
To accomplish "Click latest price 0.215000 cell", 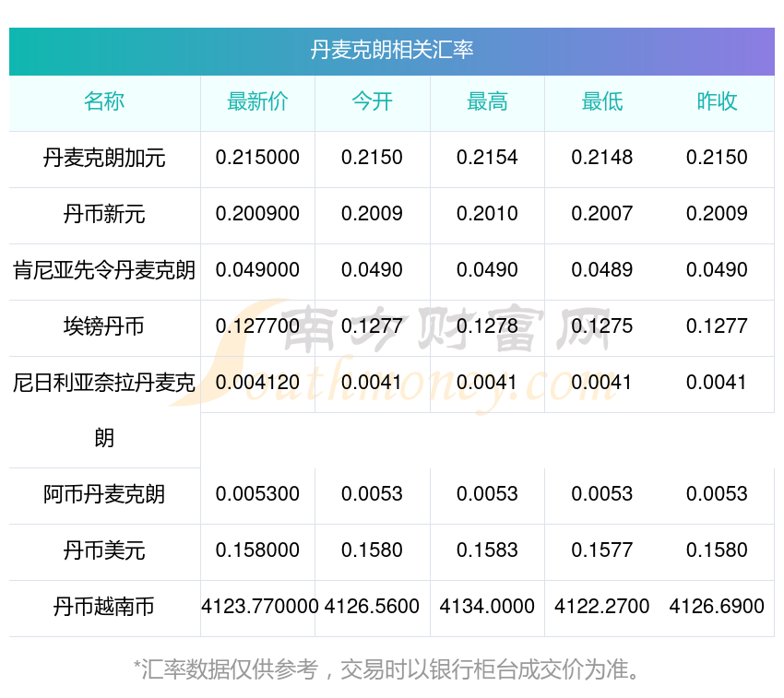I will point(257,158).
